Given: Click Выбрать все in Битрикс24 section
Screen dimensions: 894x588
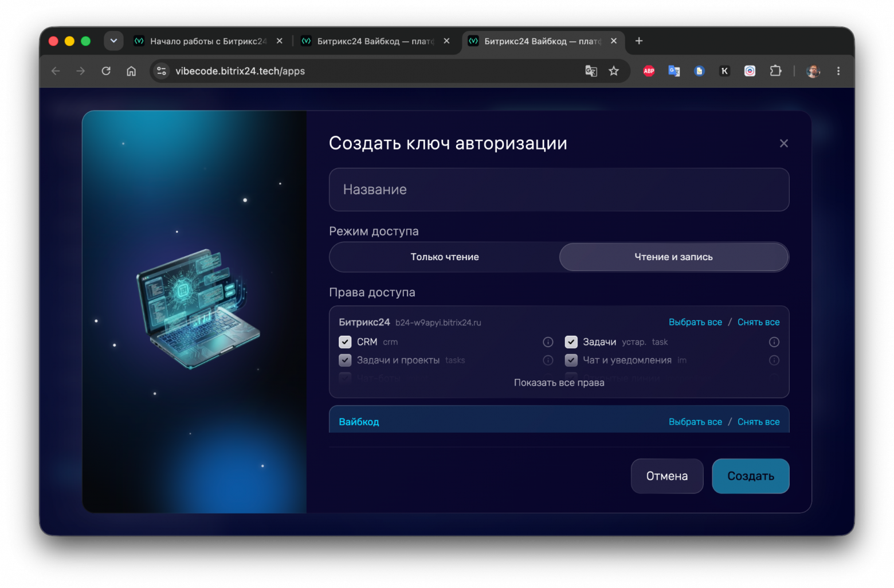Looking at the screenshot, I should click(x=695, y=322).
